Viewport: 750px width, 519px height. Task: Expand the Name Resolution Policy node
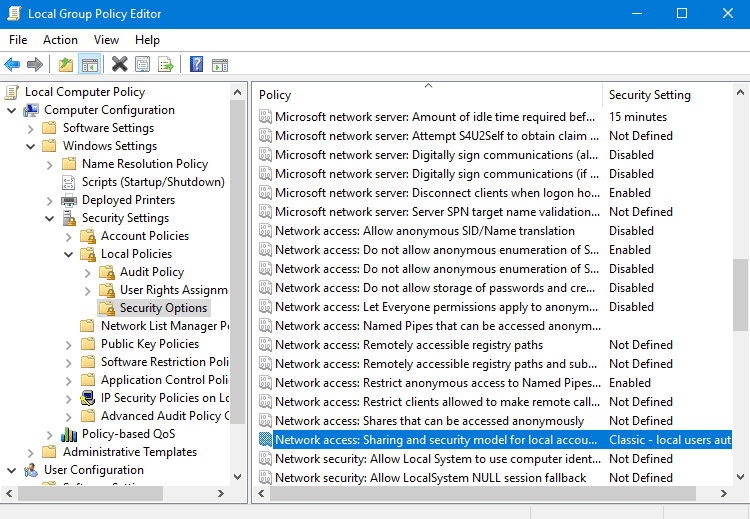pyautogui.click(x=49, y=165)
